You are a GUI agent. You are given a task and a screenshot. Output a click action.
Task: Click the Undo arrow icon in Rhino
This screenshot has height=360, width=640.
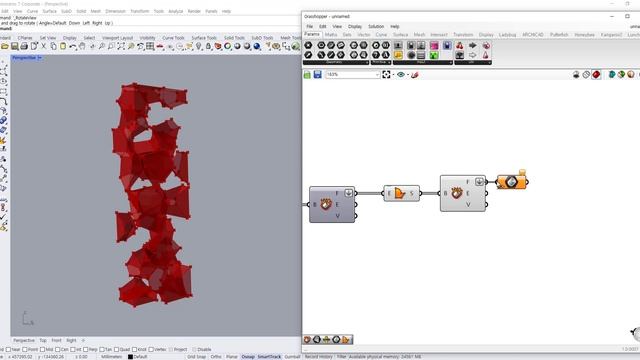pyautogui.click(x=73, y=47)
